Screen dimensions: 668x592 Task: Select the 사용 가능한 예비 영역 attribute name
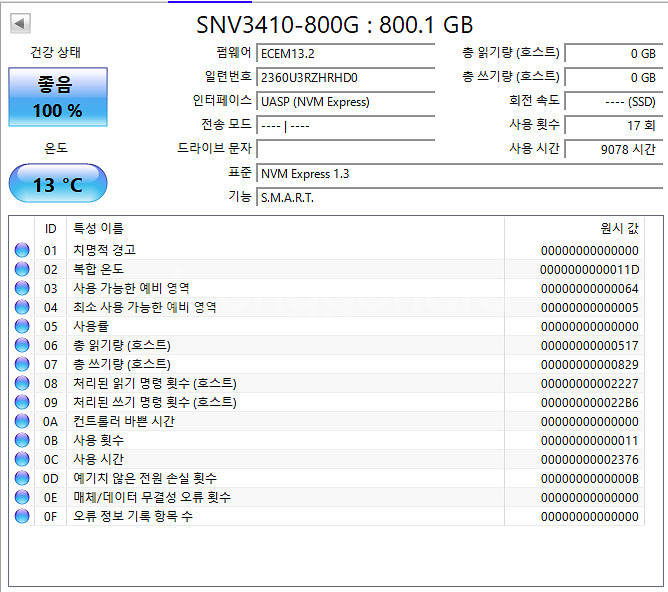131,288
